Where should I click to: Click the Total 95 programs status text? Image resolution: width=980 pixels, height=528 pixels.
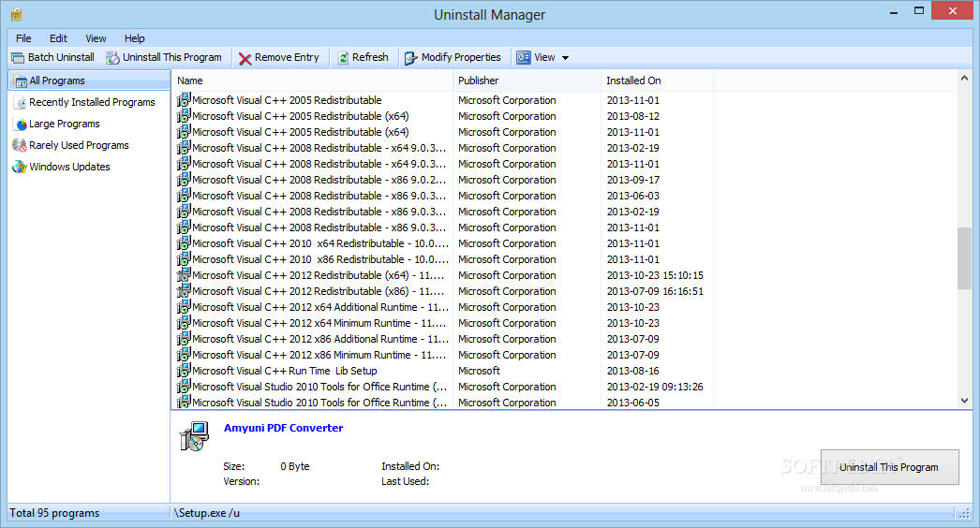54,513
